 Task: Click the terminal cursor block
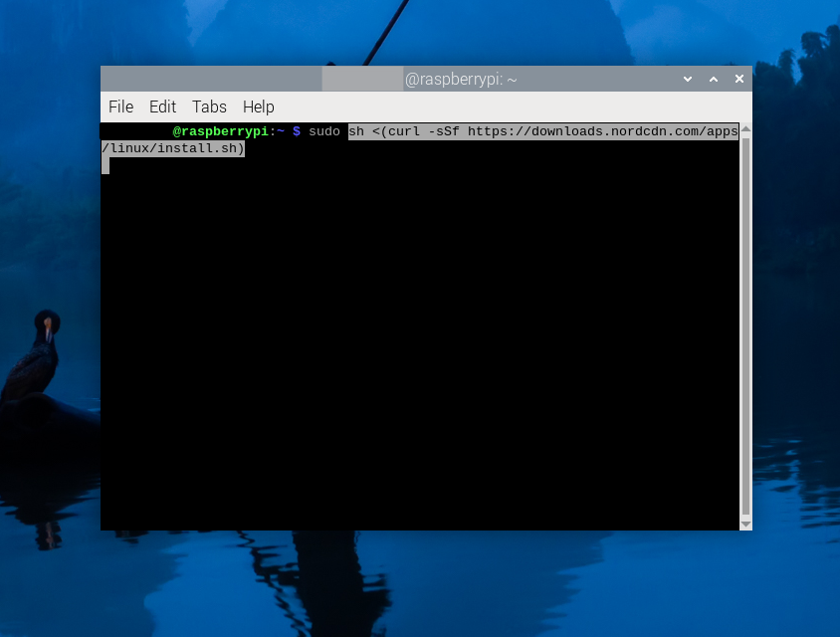click(x=105, y=166)
